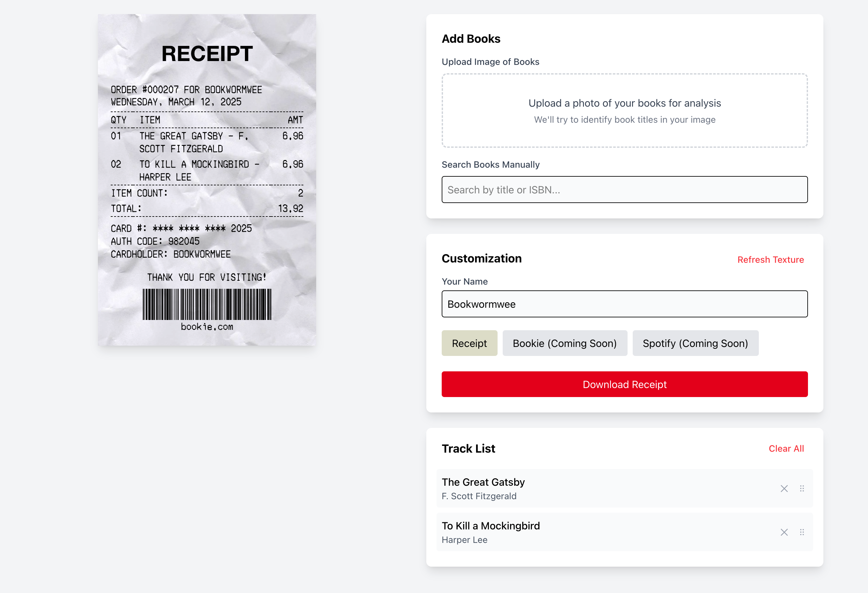Screen dimensions: 868x593
Task: Clear All books from track list
Action: click(786, 448)
